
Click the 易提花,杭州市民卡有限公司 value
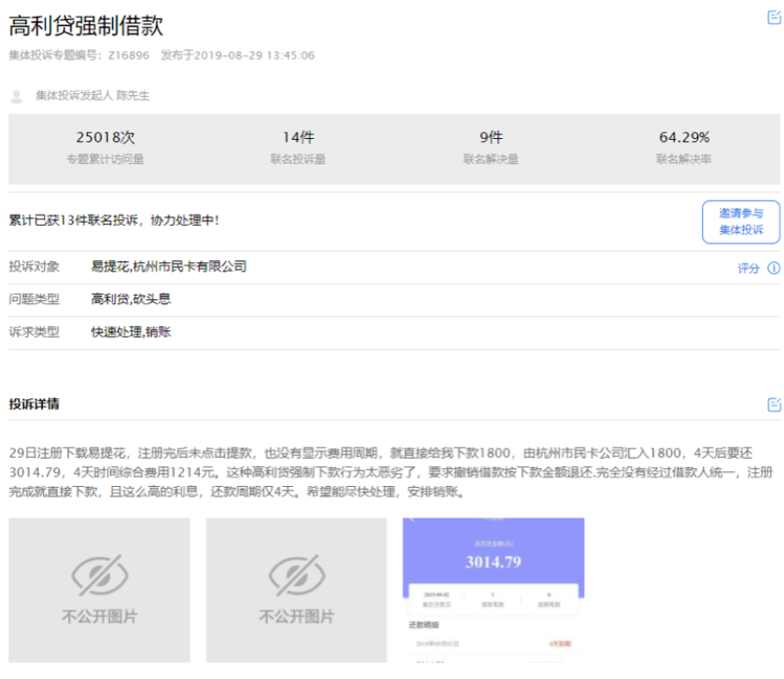click(169, 267)
